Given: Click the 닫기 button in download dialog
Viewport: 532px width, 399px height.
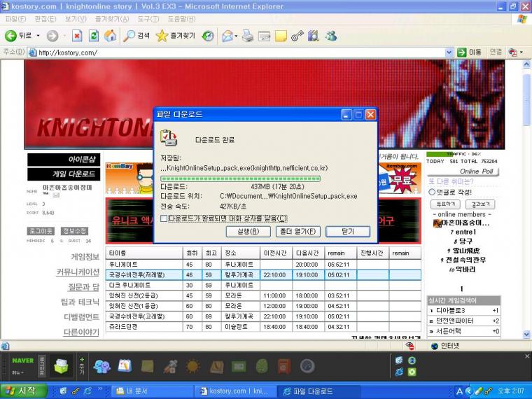Looking at the screenshot, I should coord(348,232).
